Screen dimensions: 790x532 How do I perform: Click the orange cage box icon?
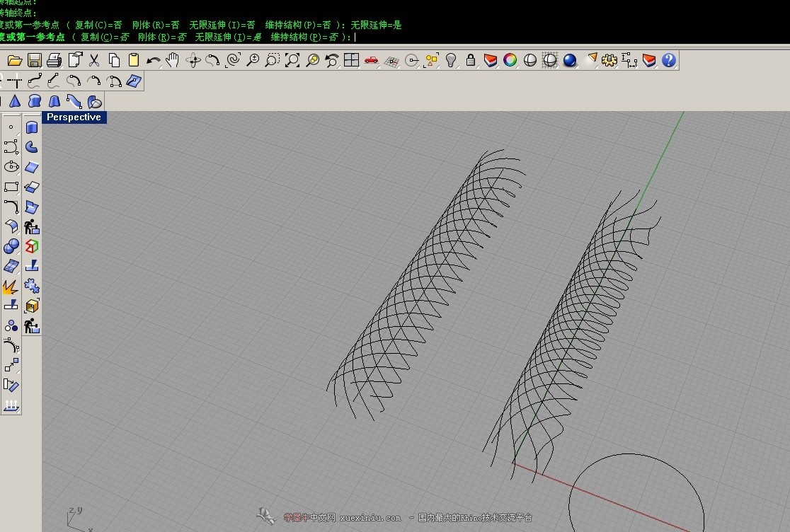click(32, 306)
